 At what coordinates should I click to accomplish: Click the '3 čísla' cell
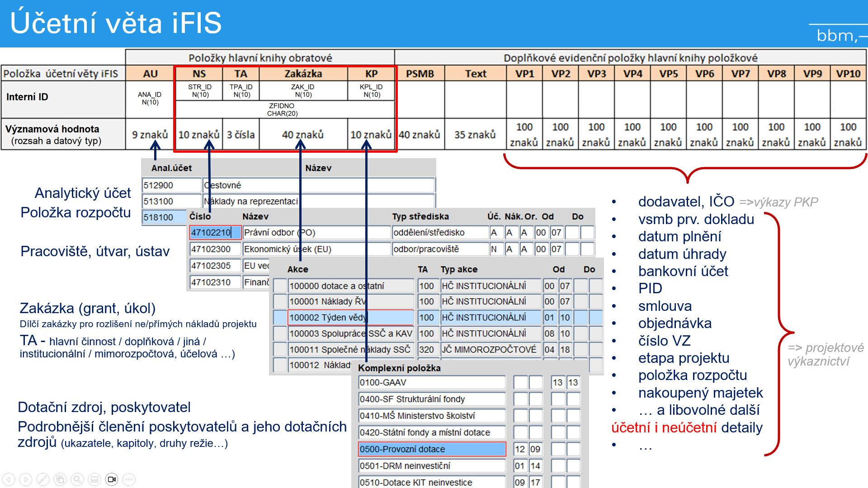click(241, 135)
